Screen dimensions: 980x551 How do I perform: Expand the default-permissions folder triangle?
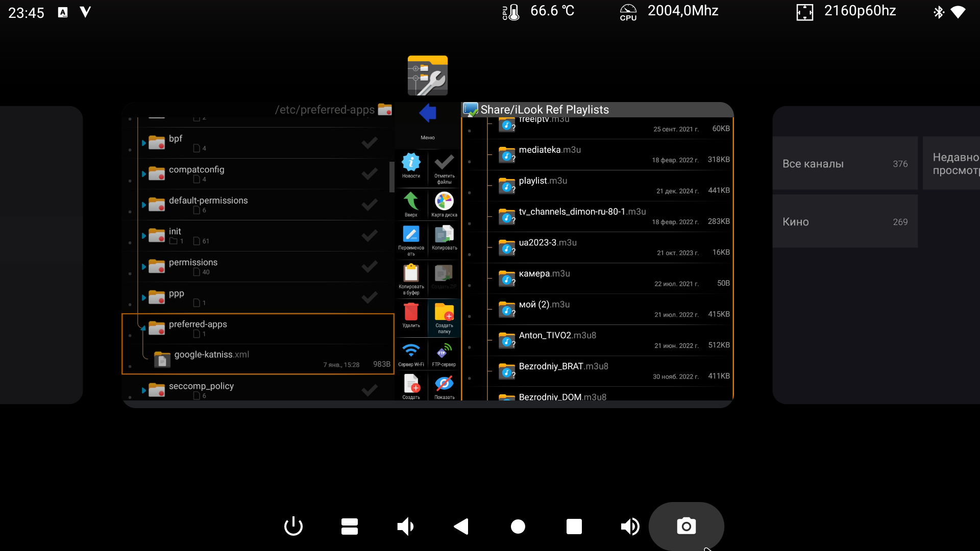pos(144,205)
